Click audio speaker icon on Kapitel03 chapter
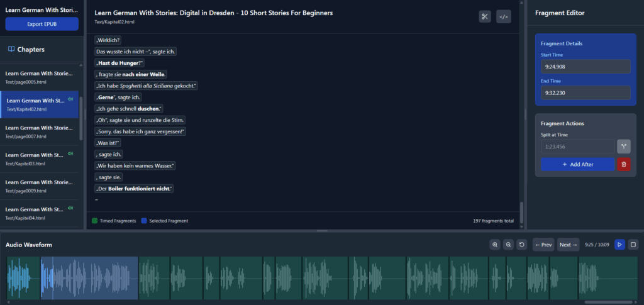The height and width of the screenshot is (305, 644). click(70, 153)
